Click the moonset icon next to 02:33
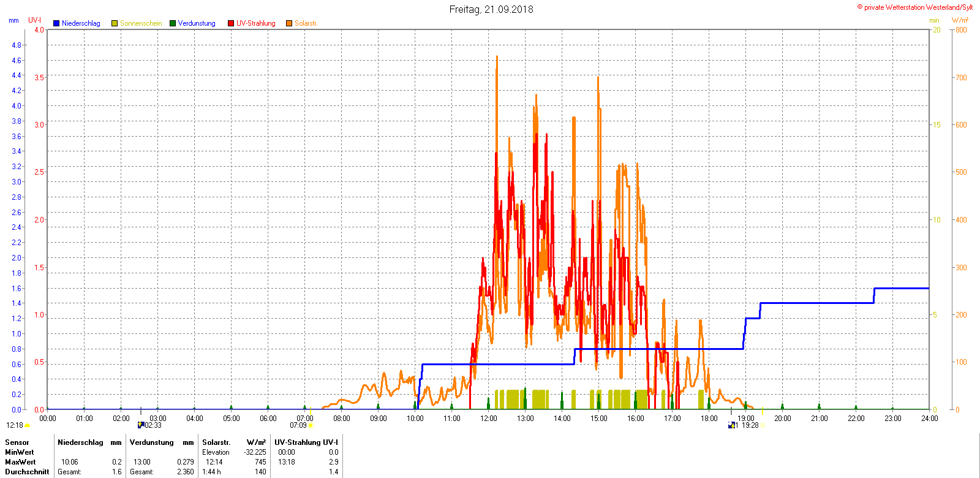This screenshot has height=478, width=980. click(140, 425)
